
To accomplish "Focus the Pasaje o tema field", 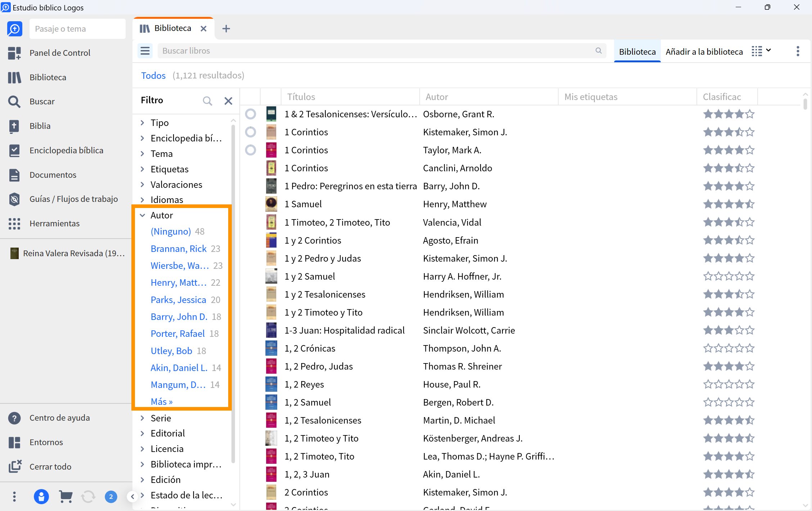I will coord(77,29).
